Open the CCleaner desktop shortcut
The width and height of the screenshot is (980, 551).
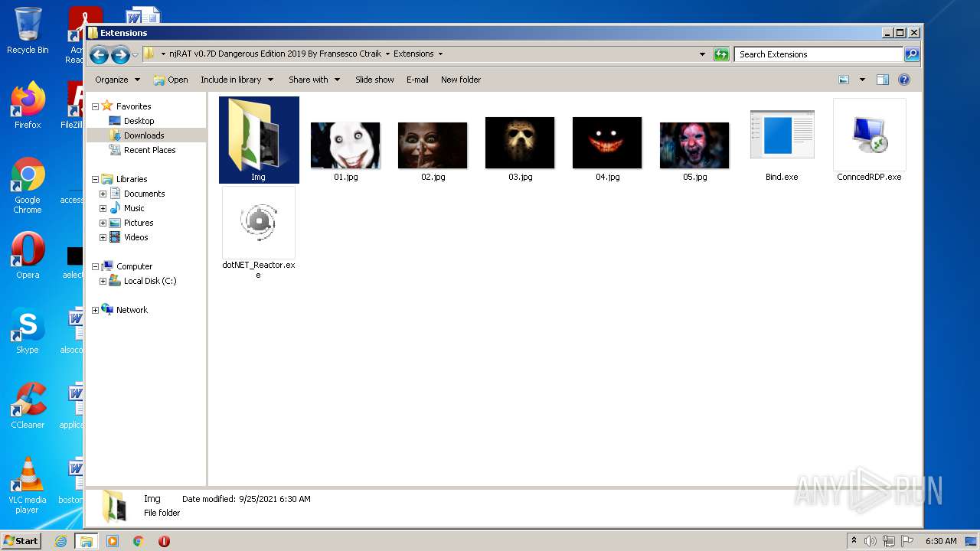28,406
